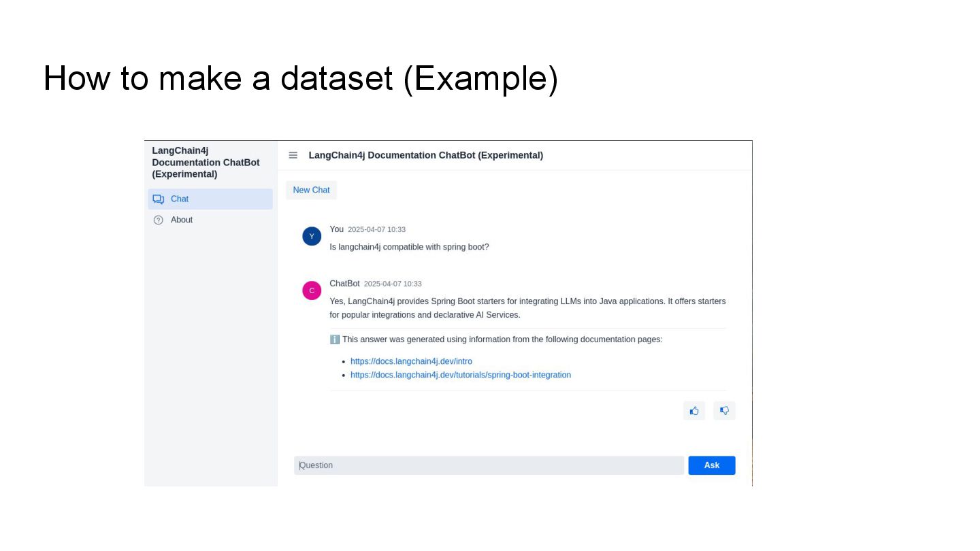Click the ChatBot answer text paragraph
Viewport: 980px width, 551px height.
pos(527,307)
